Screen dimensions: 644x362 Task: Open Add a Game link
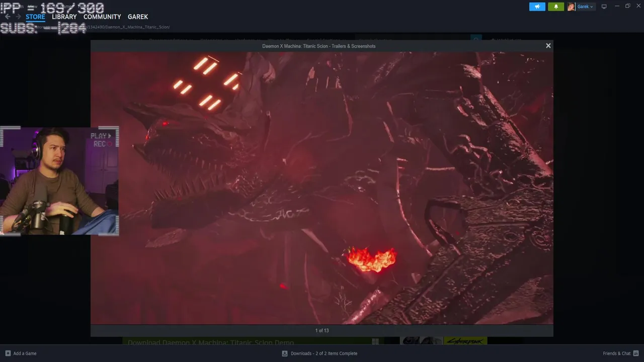point(25,353)
